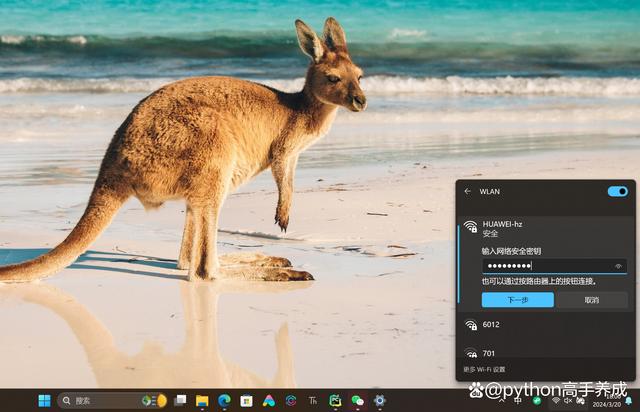Open 更多 Wi-Fi 设置 (more Wi-Fi settings)
Screen dimensions: 640x412
pyautogui.click(x=485, y=370)
